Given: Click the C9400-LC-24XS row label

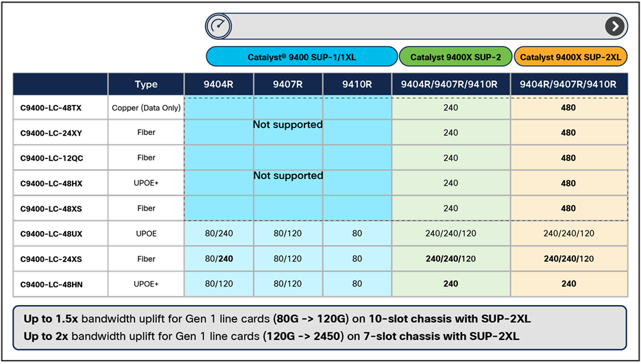Looking at the screenshot, I should (51, 259).
